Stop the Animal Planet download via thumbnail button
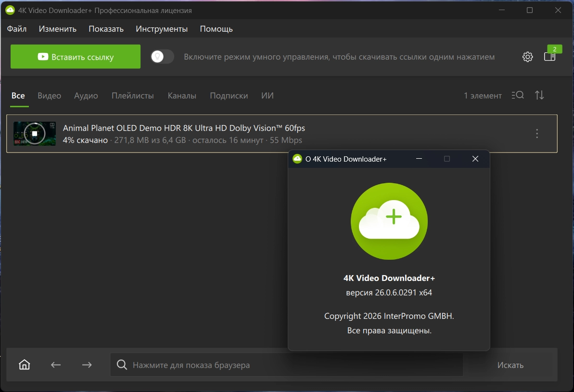This screenshot has width=574, height=392. [35, 134]
